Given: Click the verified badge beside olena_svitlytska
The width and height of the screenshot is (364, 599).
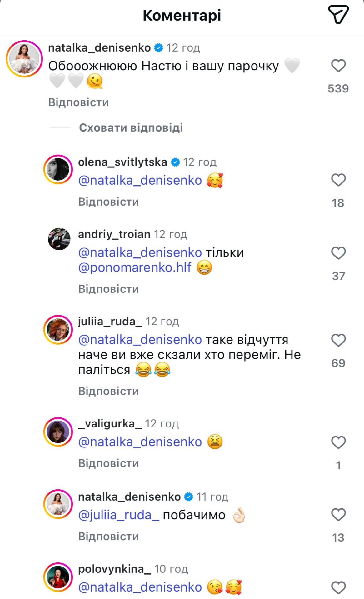Looking at the screenshot, I should pos(176,162).
